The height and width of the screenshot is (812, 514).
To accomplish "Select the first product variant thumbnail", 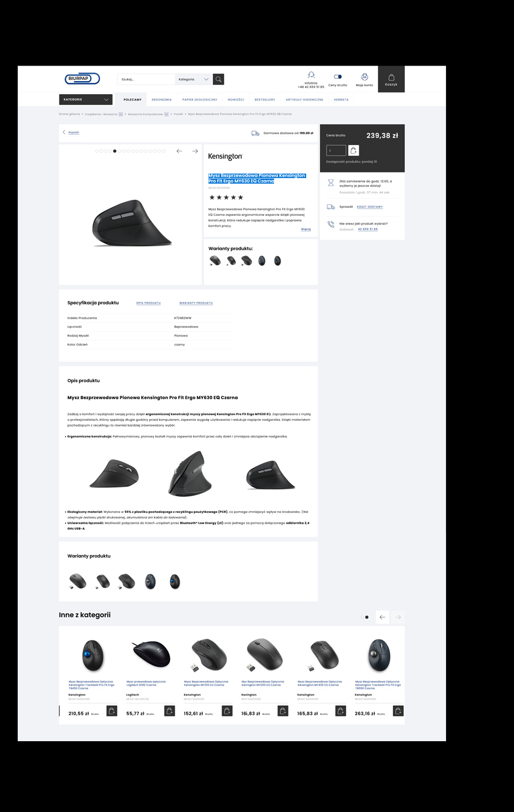I will point(215,261).
